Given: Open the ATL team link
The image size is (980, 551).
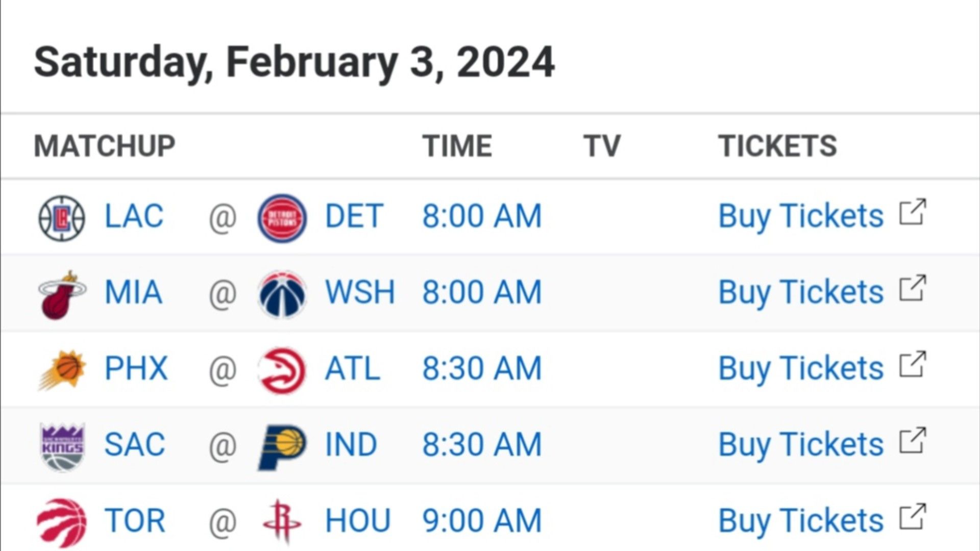Looking at the screenshot, I should coord(353,368).
